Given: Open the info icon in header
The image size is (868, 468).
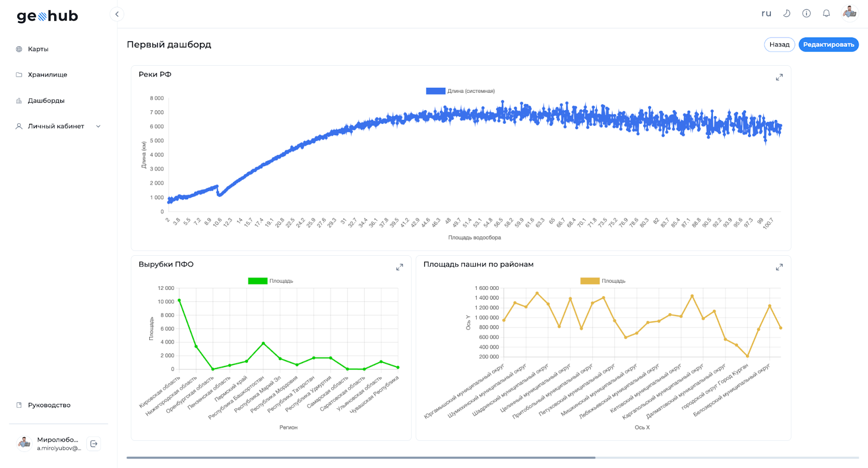Looking at the screenshot, I should pyautogui.click(x=807, y=14).
